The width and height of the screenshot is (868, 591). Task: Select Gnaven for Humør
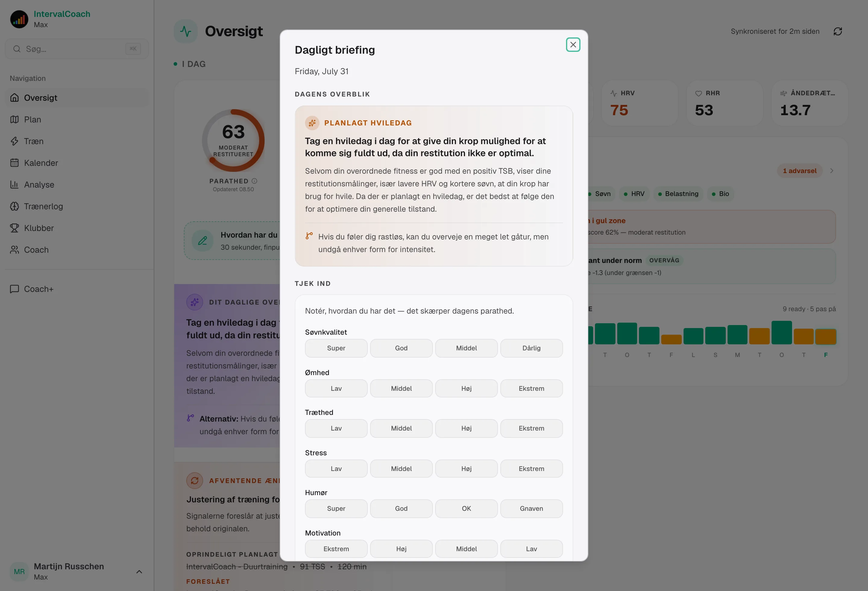click(531, 508)
